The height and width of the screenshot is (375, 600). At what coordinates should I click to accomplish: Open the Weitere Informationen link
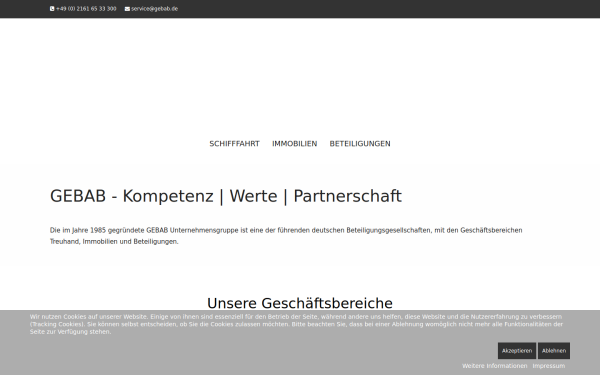click(495, 366)
